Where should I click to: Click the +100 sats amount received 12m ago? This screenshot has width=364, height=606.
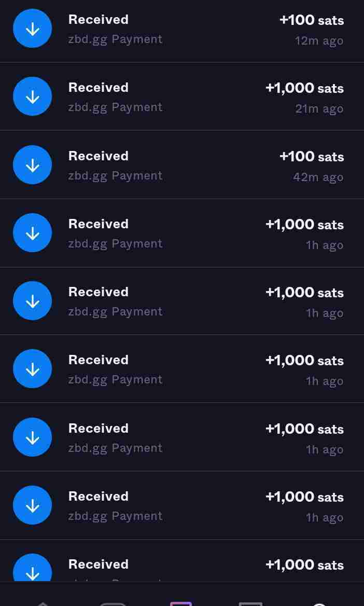(x=311, y=20)
